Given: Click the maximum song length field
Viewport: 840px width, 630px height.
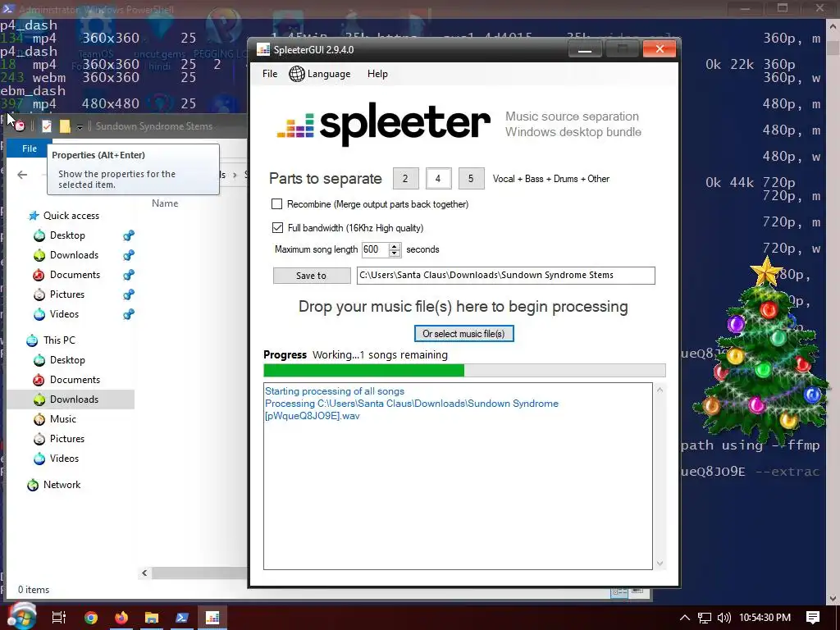Looking at the screenshot, I should click(x=375, y=249).
